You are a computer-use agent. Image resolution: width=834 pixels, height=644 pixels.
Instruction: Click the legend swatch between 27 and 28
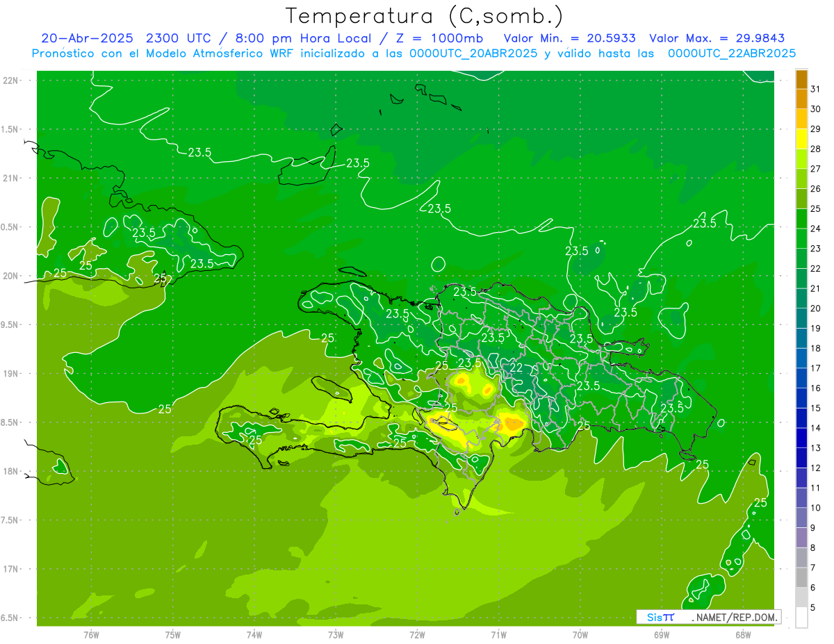[x=802, y=159]
